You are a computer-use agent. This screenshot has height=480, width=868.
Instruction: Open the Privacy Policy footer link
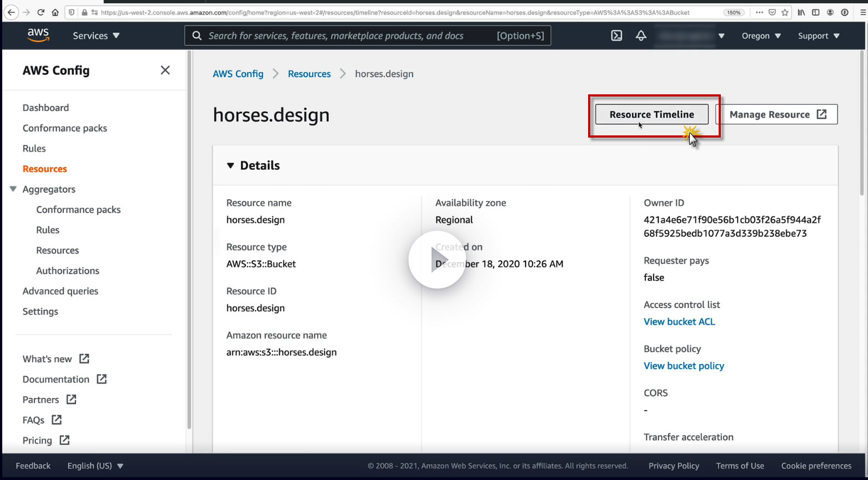(x=674, y=466)
